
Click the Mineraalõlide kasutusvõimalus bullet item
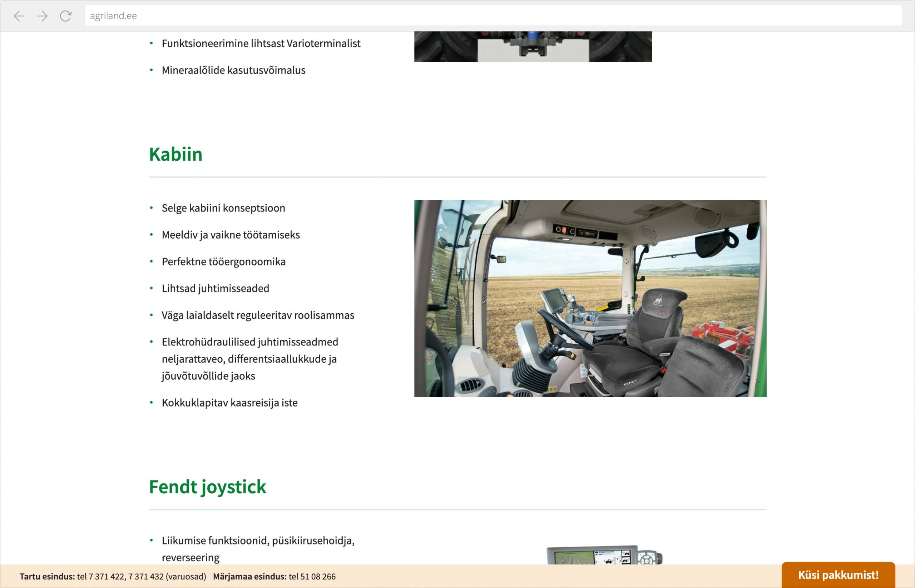coord(233,70)
